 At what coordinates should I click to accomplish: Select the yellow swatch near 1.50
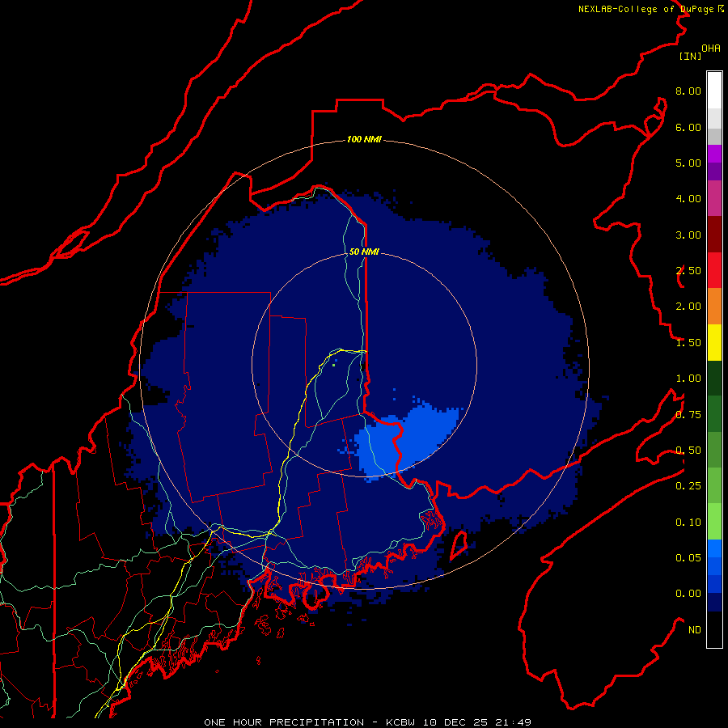tap(714, 342)
